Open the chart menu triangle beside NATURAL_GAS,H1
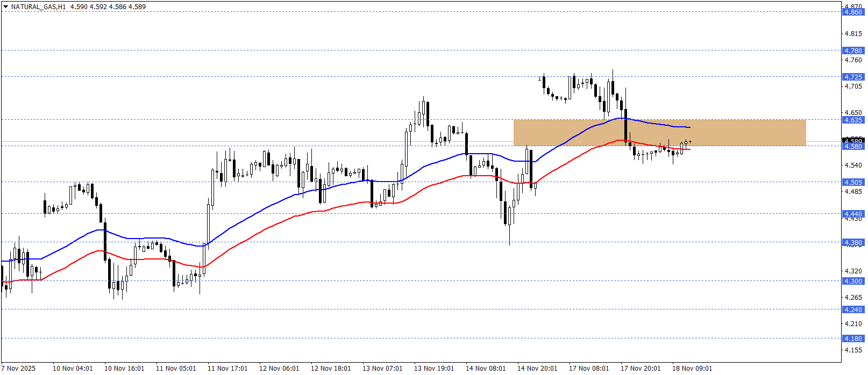The height and width of the screenshot is (375, 868). [5, 7]
